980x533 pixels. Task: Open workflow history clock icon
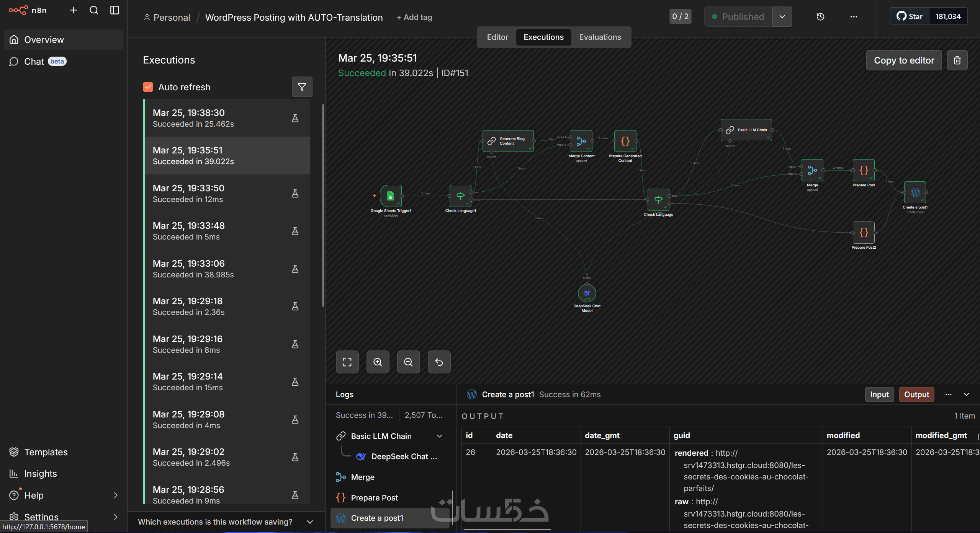tap(820, 17)
